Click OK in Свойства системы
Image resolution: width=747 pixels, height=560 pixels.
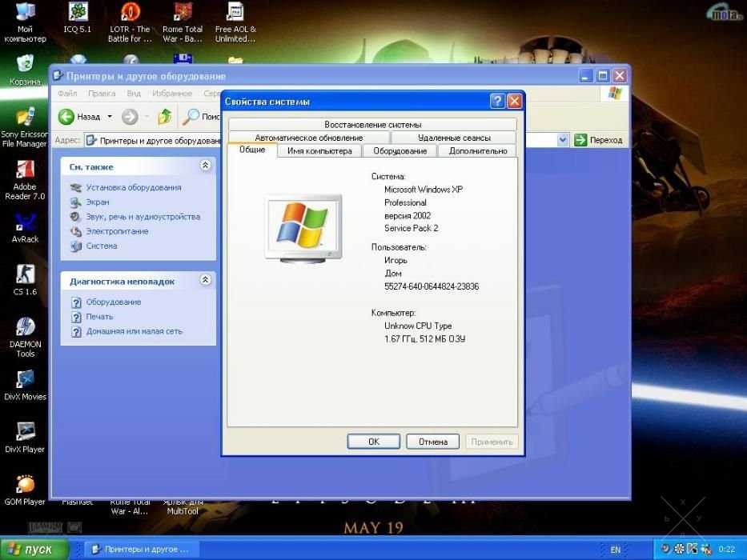pyautogui.click(x=373, y=442)
